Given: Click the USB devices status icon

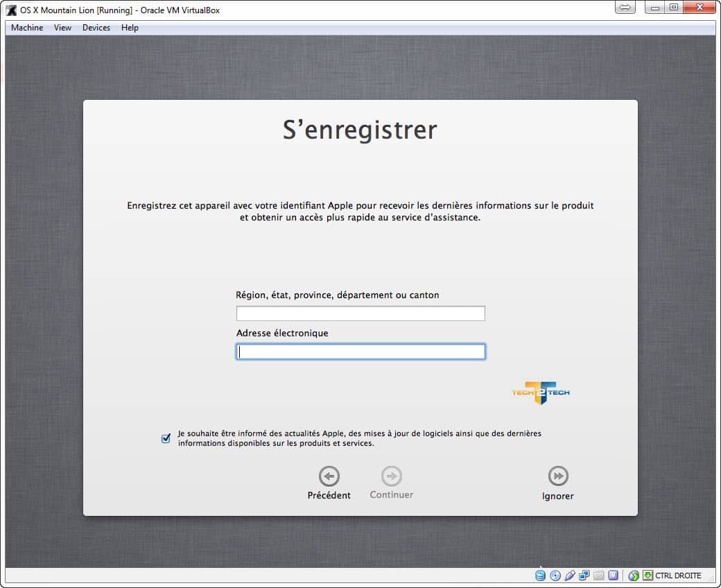Looking at the screenshot, I should tap(570, 575).
